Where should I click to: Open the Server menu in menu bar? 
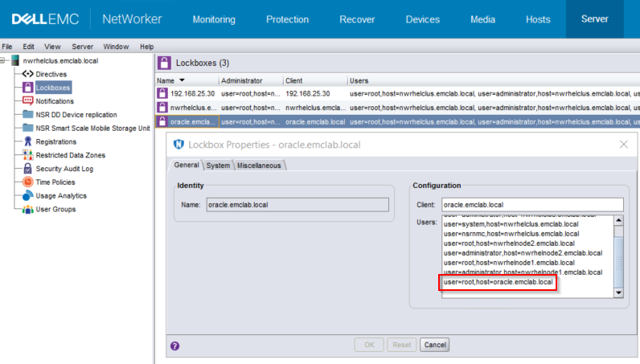click(83, 47)
